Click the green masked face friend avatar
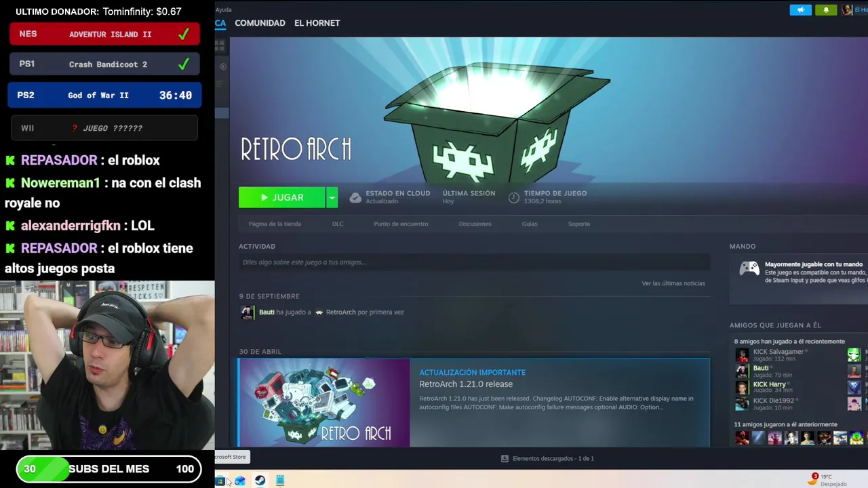 (x=854, y=354)
